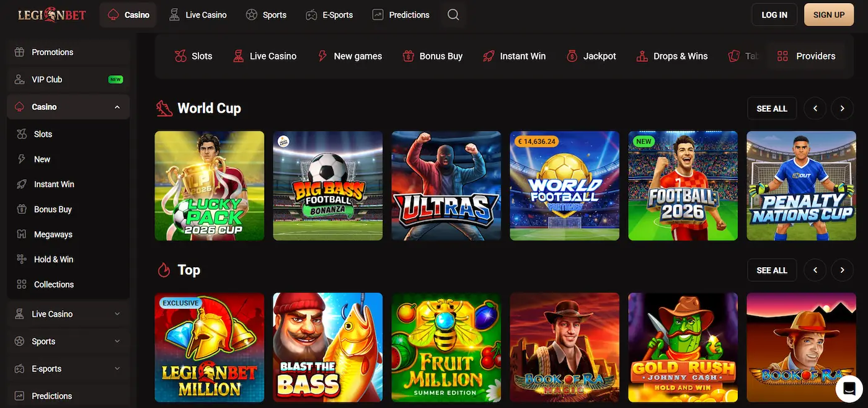The width and height of the screenshot is (868, 408).
Task: Click the NEW badge beside VIP Club
Action: pyautogui.click(x=115, y=79)
